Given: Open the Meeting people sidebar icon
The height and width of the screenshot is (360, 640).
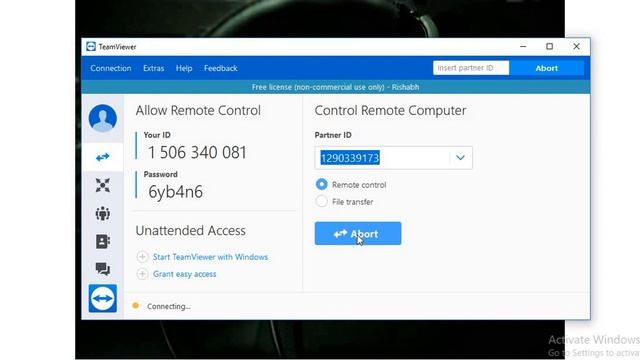Looking at the screenshot, I should pyautogui.click(x=102, y=213).
